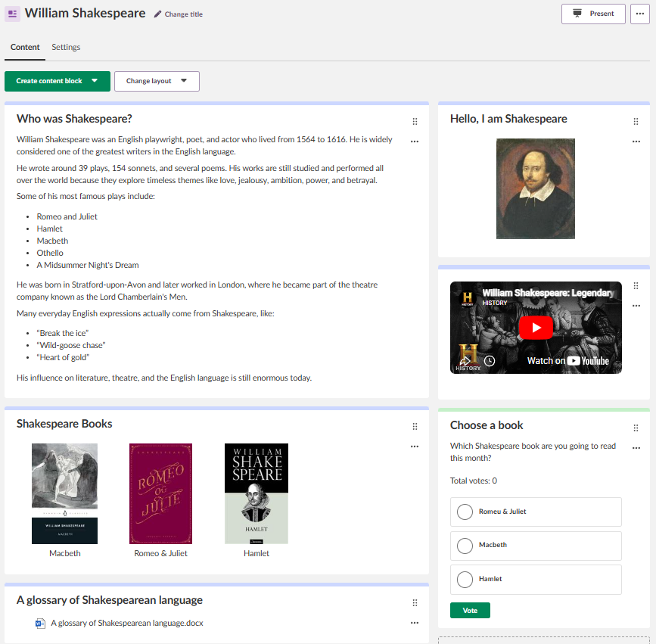Click the Hamlet book cover thumbnail
Viewport: 656px width, 644px height.
[x=256, y=493]
